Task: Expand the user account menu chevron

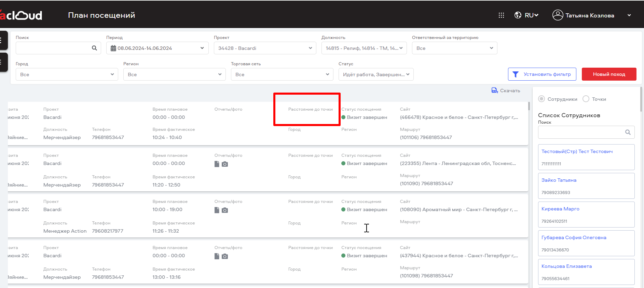Action: point(629,15)
